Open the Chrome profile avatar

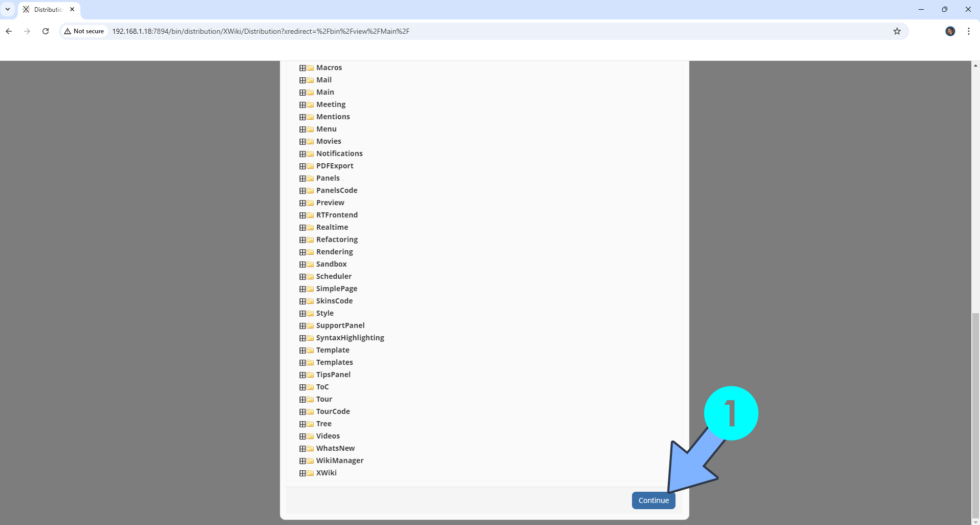coord(950,31)
